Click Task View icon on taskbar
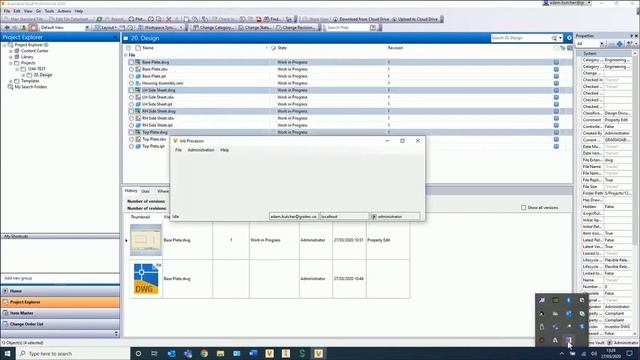Screen dimensions: 640x360 (154, 353)
